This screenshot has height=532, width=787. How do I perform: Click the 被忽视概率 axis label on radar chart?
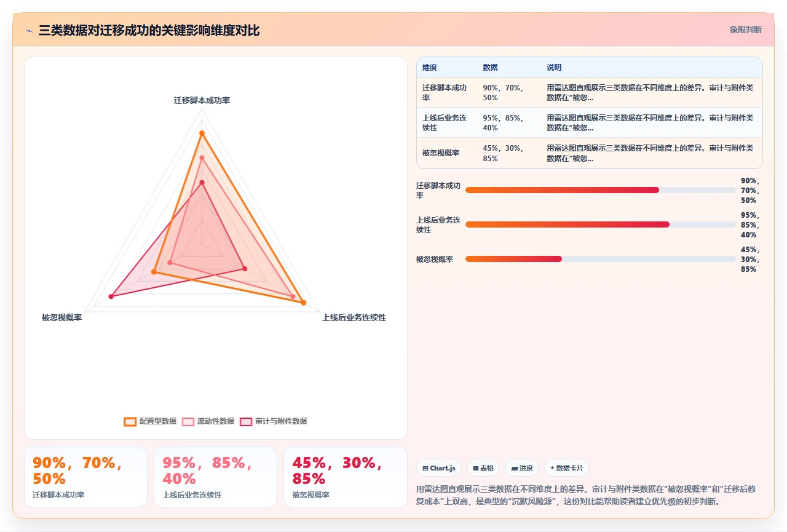(x=61, y=317)
